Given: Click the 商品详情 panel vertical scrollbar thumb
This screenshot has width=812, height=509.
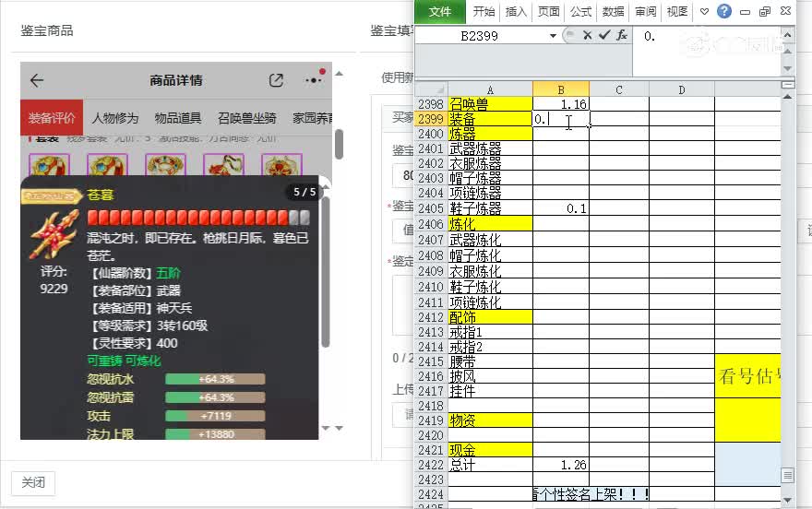Looking at the screenshot, I should [340, 144].
